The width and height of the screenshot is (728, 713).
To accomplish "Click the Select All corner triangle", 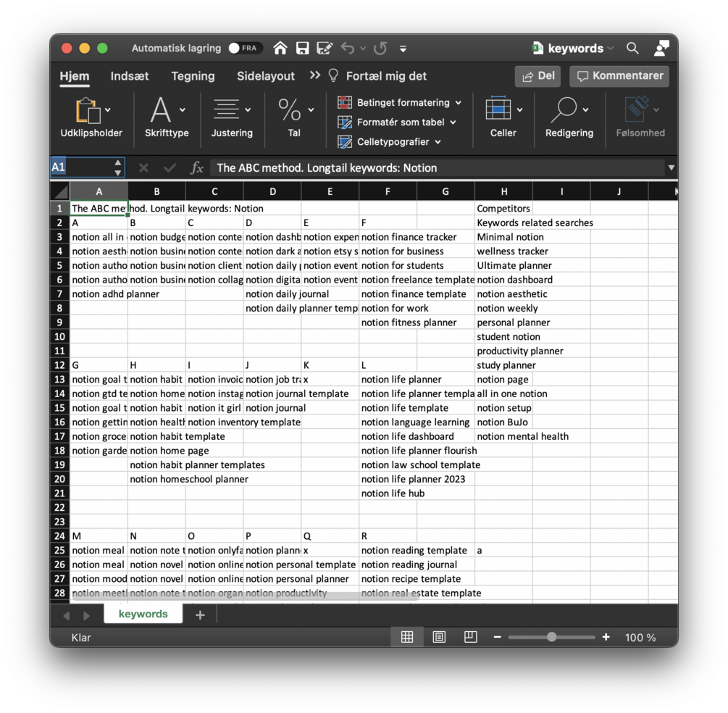I will point(60,191).
